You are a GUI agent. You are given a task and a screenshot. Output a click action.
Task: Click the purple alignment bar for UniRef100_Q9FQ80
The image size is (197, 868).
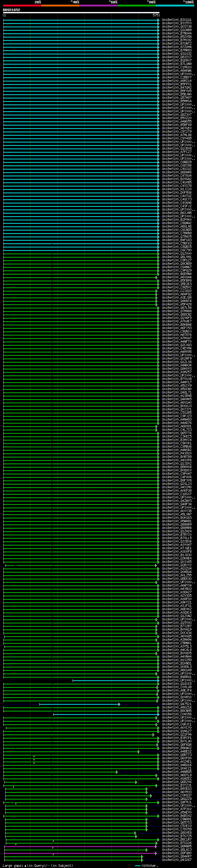tap(81, 853)
